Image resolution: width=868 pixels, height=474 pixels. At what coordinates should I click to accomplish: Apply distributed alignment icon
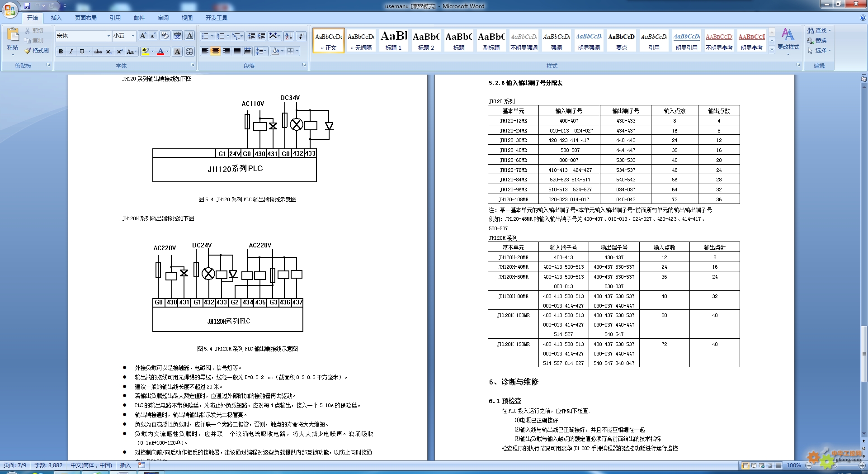click(x=248, y=51)
